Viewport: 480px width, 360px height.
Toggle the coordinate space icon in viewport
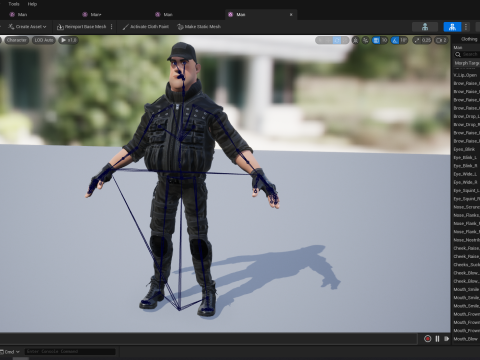pos(356,40)
